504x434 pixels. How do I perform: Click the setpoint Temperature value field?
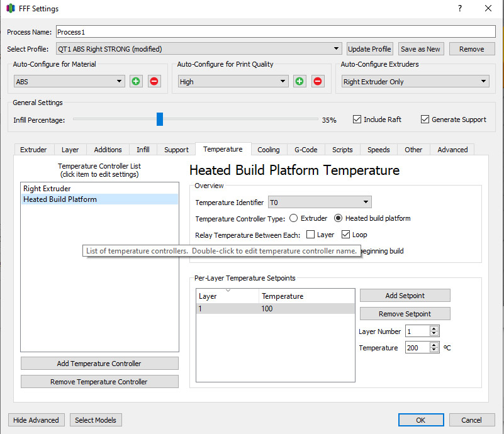[418, 348]
